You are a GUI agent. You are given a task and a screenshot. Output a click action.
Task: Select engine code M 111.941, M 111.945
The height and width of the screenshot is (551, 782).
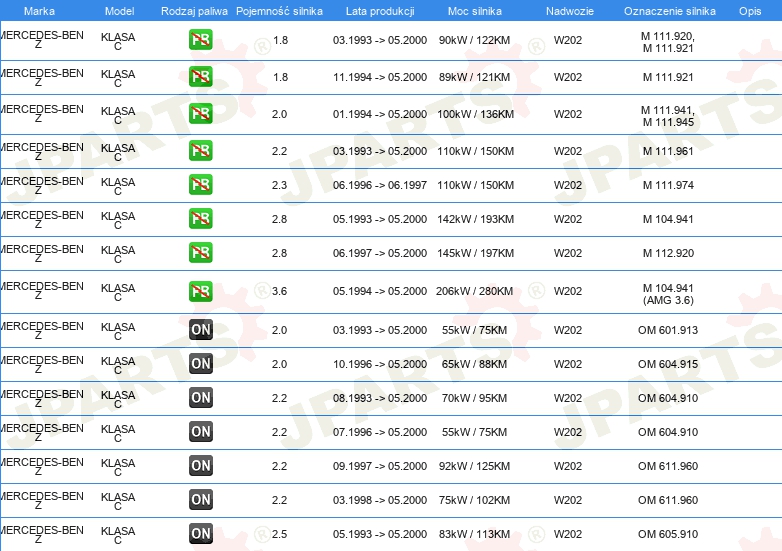(668, 116)
